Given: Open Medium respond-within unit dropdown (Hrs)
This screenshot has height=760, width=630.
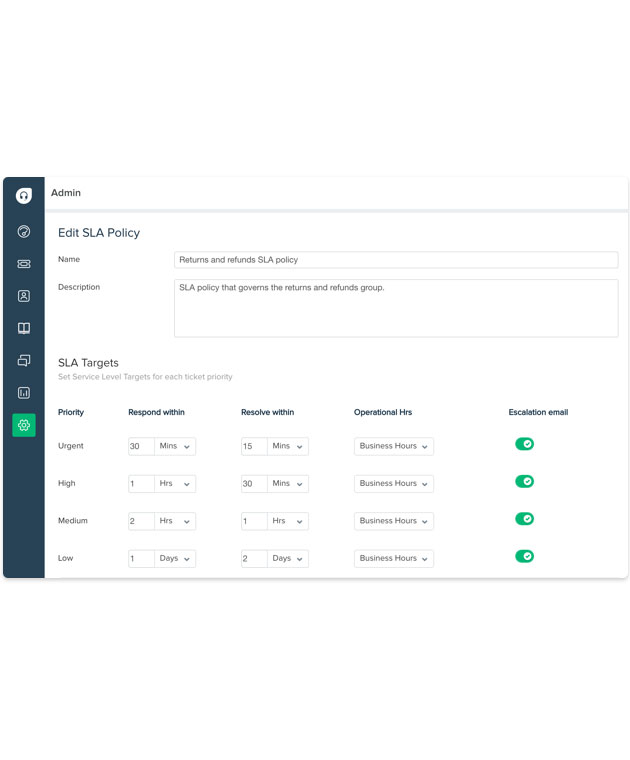Looking at the screenshot, I should tap(175, 521).
